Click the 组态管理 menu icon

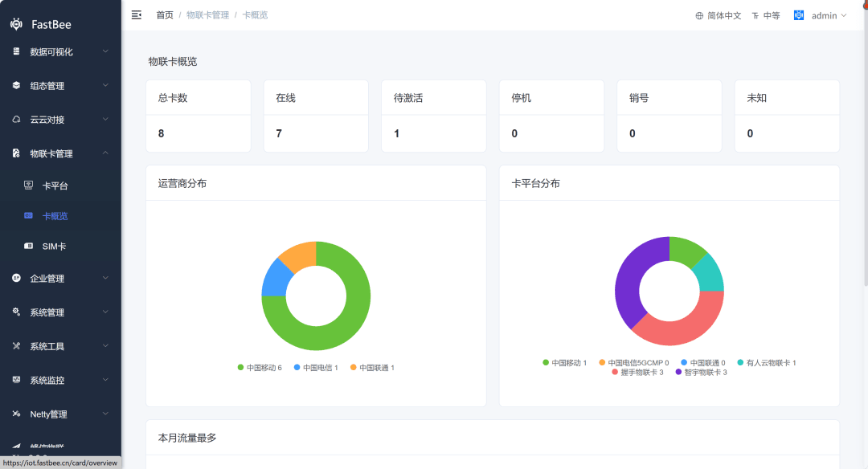pyautogui.click(x=17, y=85)
